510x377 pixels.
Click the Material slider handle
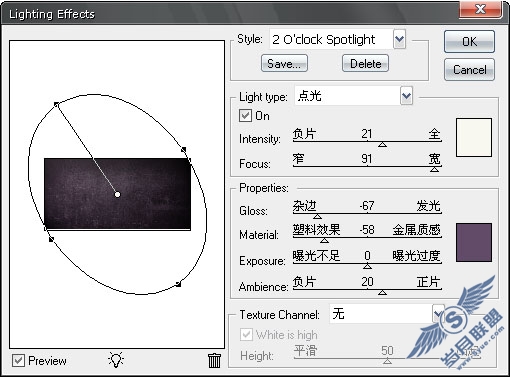click(x=324, y=240)
